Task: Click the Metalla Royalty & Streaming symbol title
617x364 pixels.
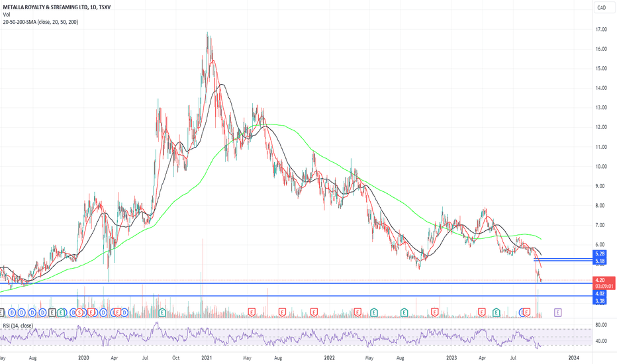Action: [x=57, y=7]
